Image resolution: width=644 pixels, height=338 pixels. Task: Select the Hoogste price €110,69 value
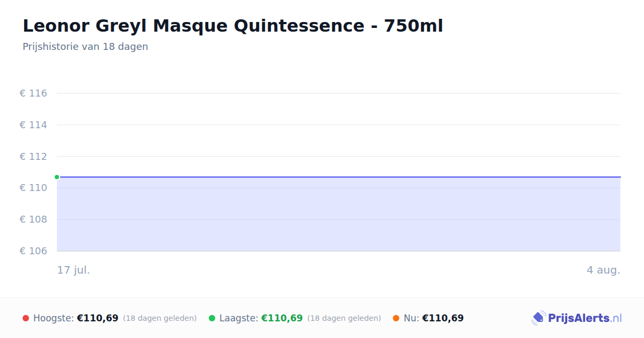(98, 318)
